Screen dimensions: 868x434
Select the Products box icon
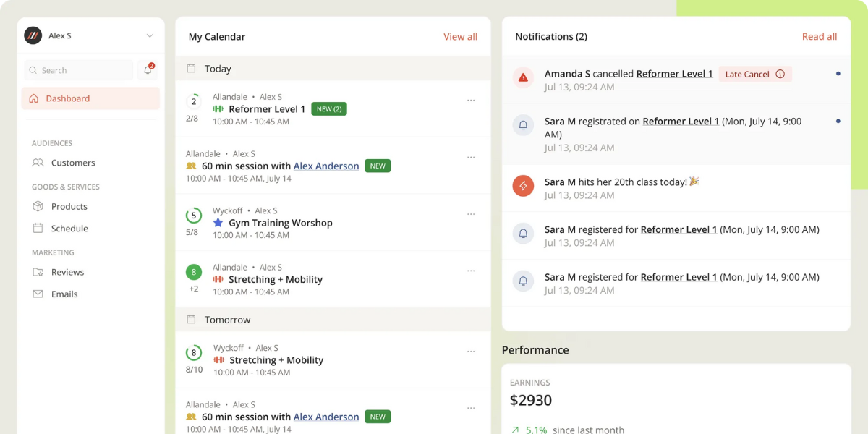click(x=38, y=206)
